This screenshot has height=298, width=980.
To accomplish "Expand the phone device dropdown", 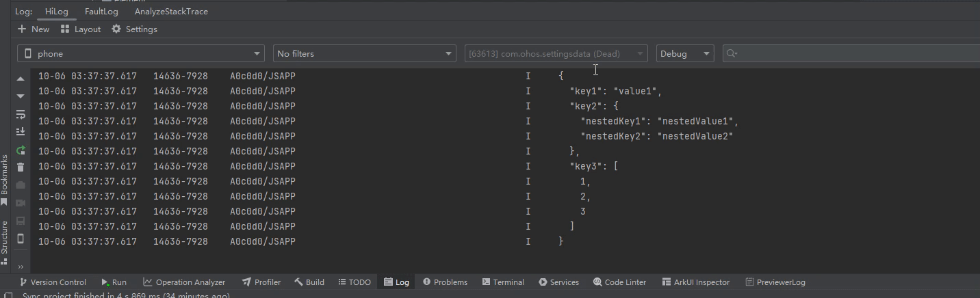I will point(141,53).
